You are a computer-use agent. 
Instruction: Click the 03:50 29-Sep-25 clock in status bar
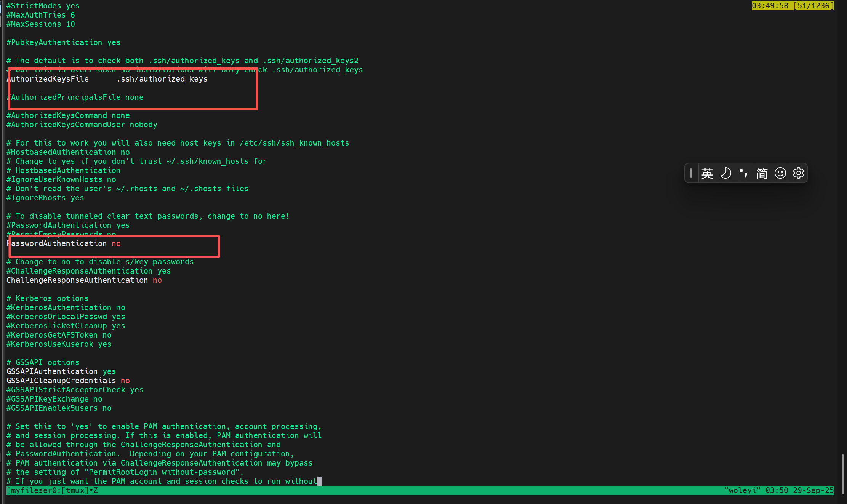(x=799, y=490)
